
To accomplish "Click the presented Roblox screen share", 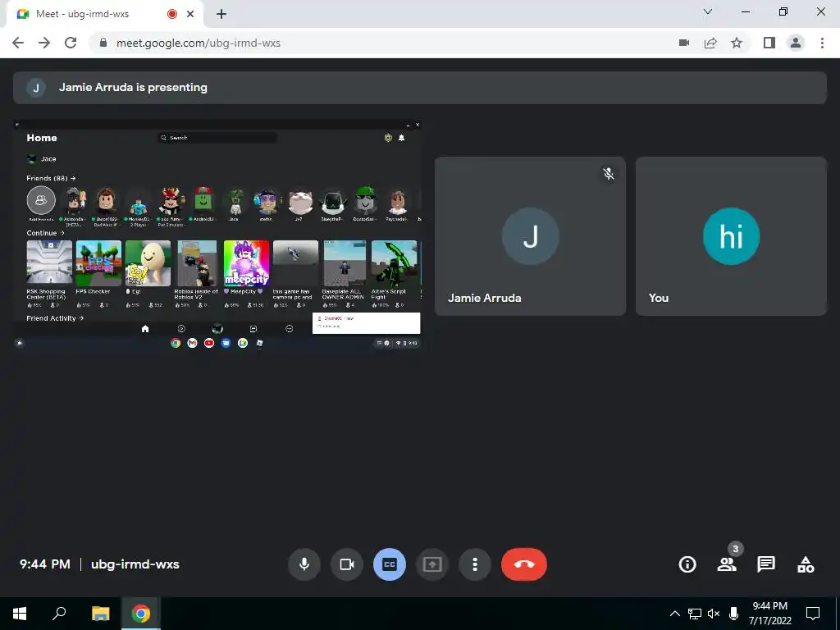I will coord(217,235).
